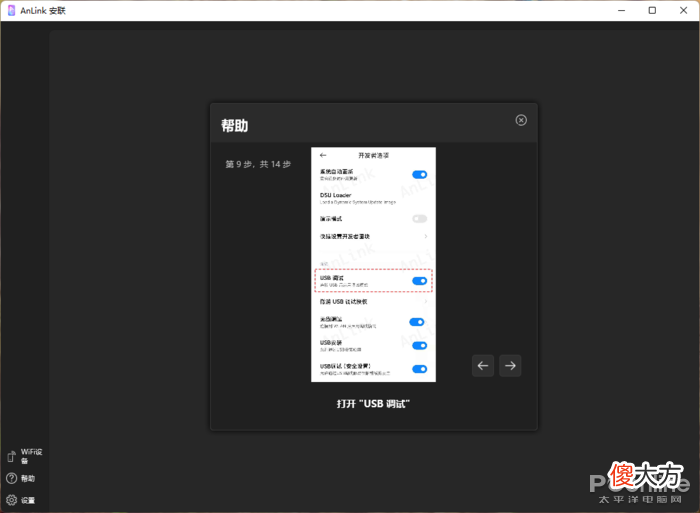This screenshot has height=513, width=700.
Task: Advance to the next help step
Action: click(510, 366)
